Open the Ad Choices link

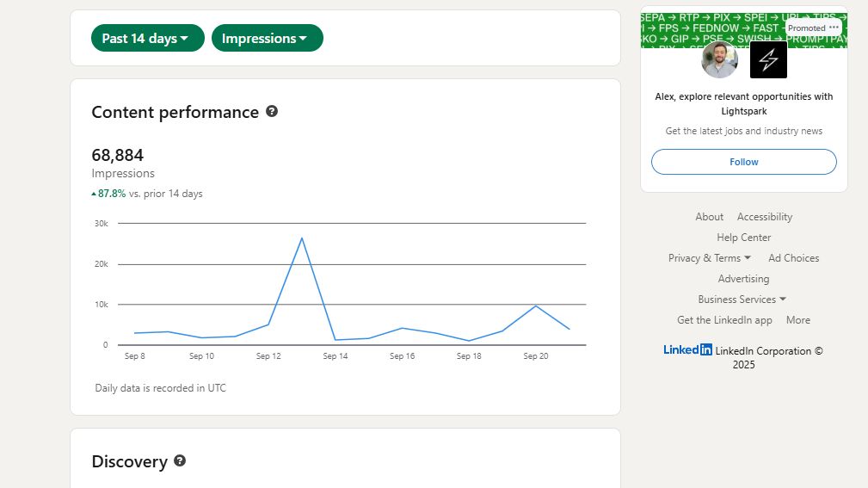794,258
